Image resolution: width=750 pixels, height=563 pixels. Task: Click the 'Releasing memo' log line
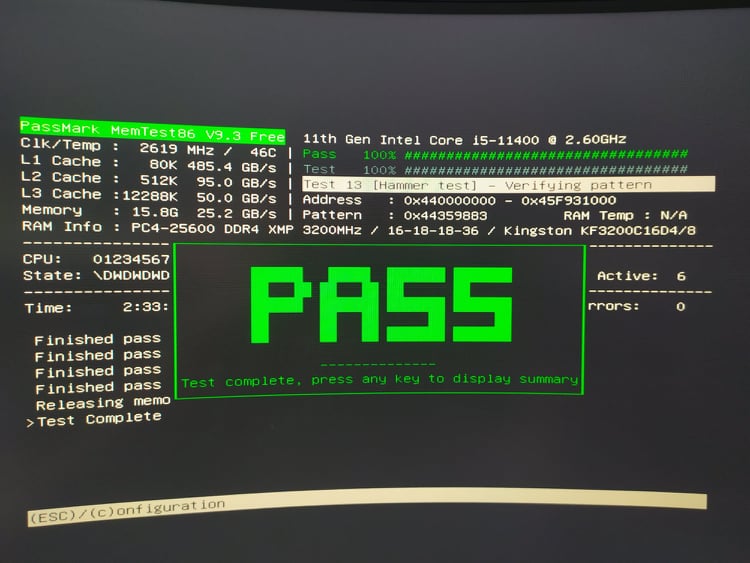(103, 403)
